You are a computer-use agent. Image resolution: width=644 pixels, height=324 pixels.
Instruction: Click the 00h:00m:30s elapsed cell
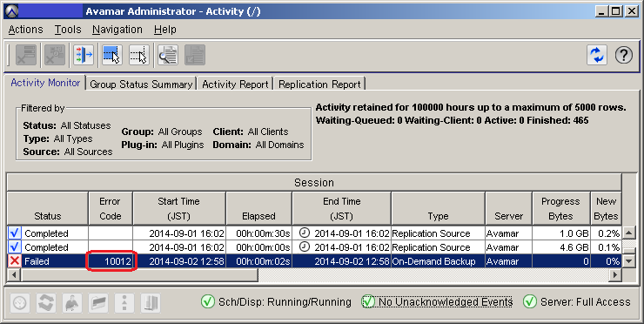258,233
